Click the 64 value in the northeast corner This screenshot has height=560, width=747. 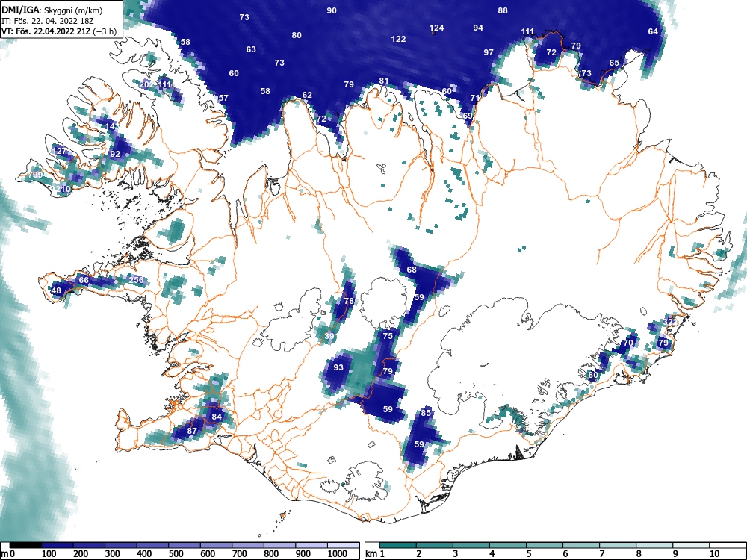click(653, 31)
